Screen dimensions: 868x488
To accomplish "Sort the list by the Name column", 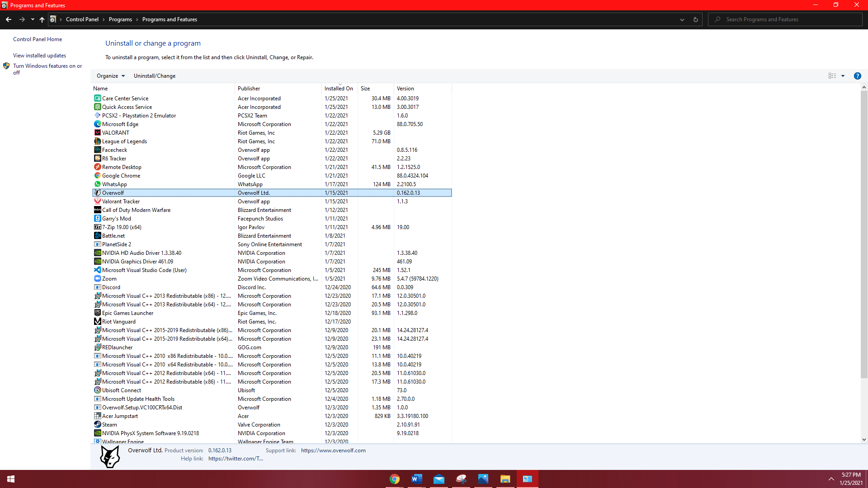I will (163, 89).
